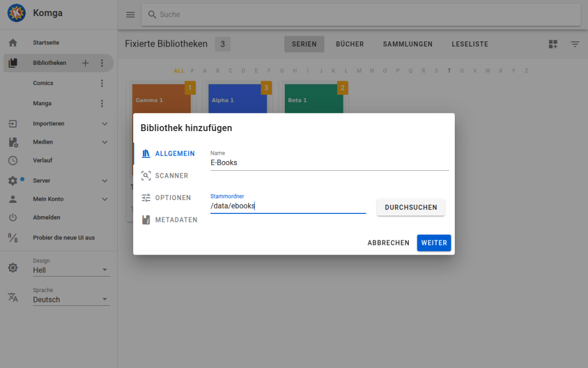Add a library with the plus icon

86,63
